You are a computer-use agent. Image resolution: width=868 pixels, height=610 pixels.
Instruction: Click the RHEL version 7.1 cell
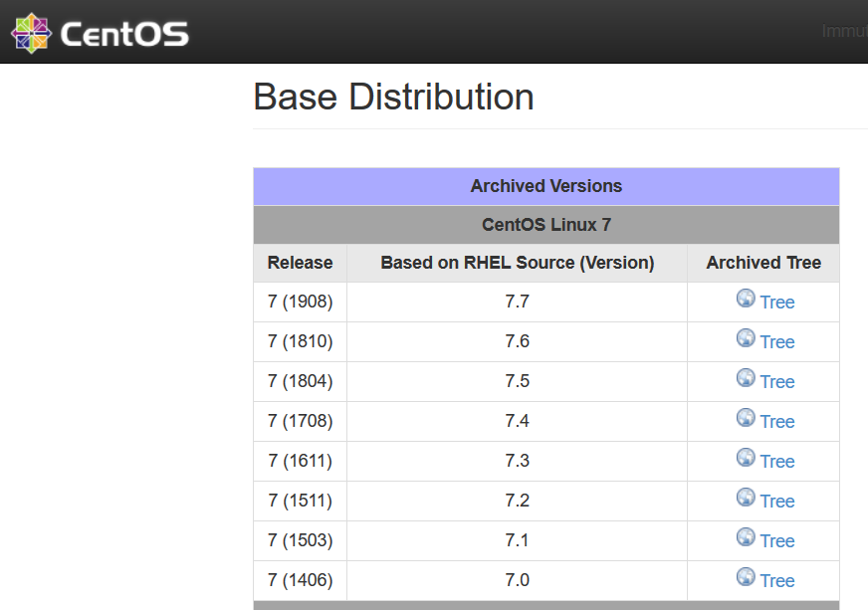(517, 541)
